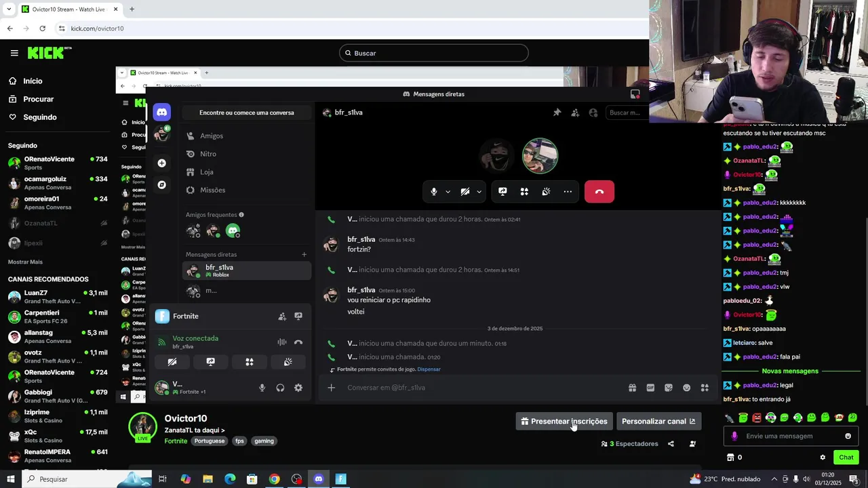The width and height of the screenshot is (868, 488).
Task: Open Discord from the Windows taskbar
Action: coord(319,479)
